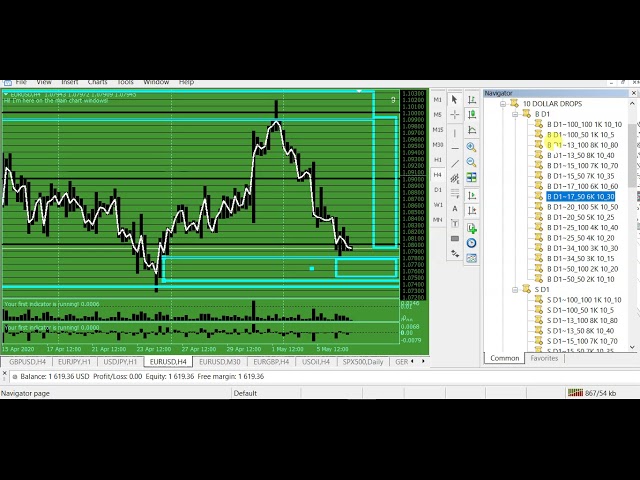Enable the W1 weekly timeframe
Image resolution: width=640 pixels, height=480 pixels.
pos(438,204)
